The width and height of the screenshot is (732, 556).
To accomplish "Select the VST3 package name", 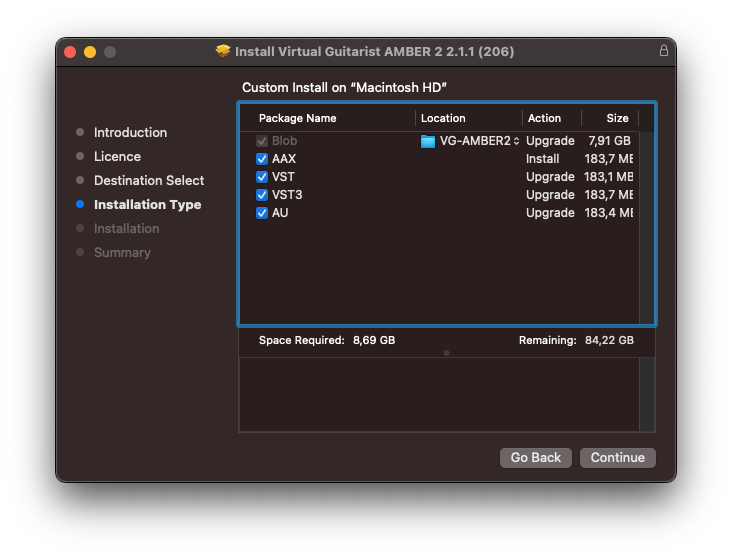I will [287, 195].
